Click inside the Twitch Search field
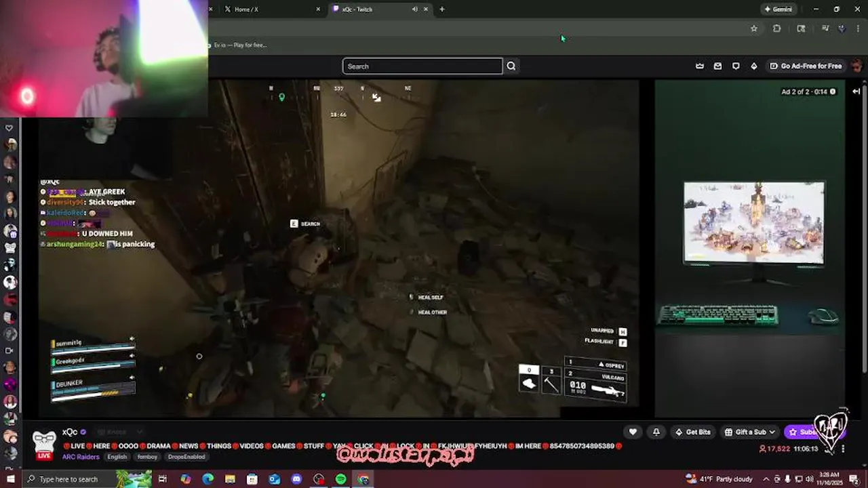 pyautogui.click(x=422, y=66)
